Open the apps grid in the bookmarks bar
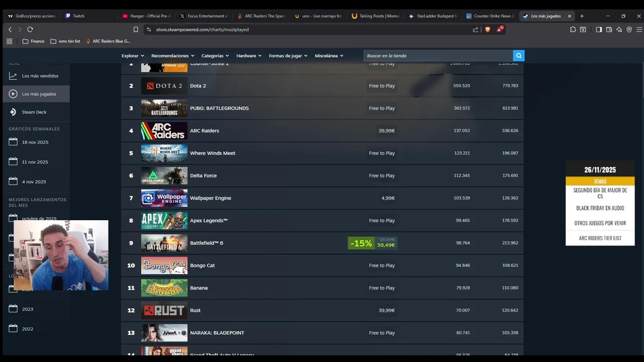The width and height of the screenshot is (644, 362). (x=9, y=41)
